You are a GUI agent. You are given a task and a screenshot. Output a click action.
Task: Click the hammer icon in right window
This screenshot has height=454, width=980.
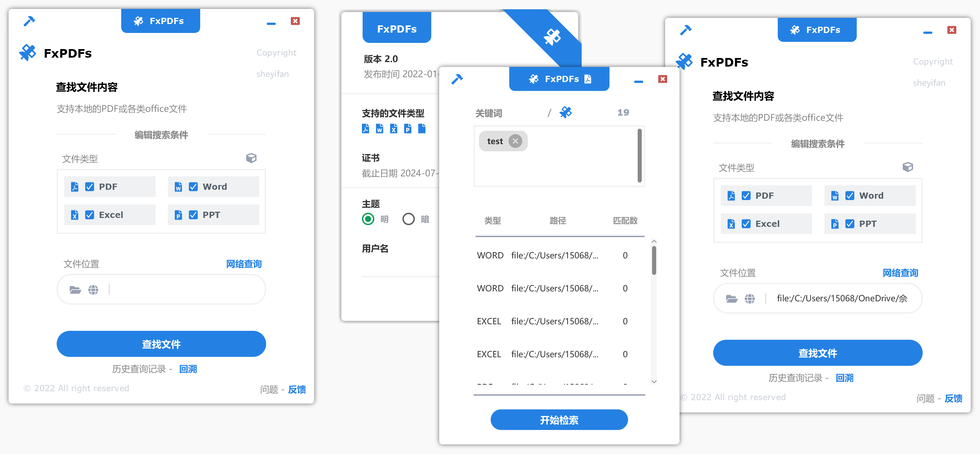pyautogui.click(x=685, y=30)
